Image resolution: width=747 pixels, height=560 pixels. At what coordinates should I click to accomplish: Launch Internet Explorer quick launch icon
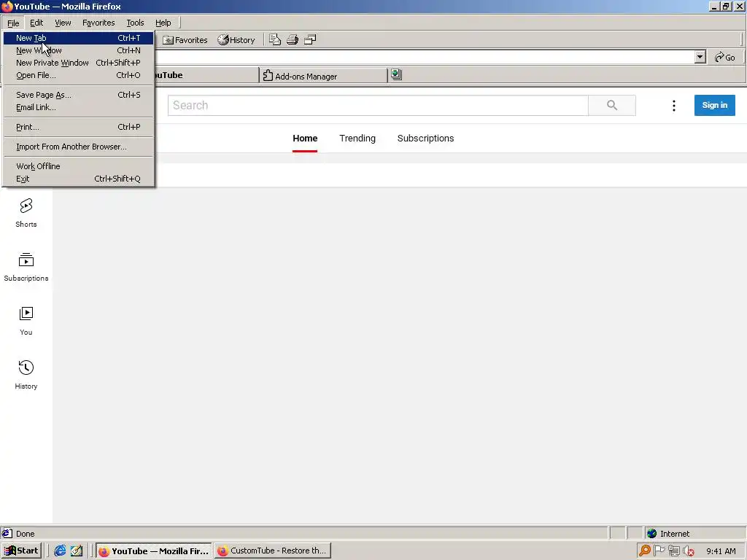tap(60, 551)
